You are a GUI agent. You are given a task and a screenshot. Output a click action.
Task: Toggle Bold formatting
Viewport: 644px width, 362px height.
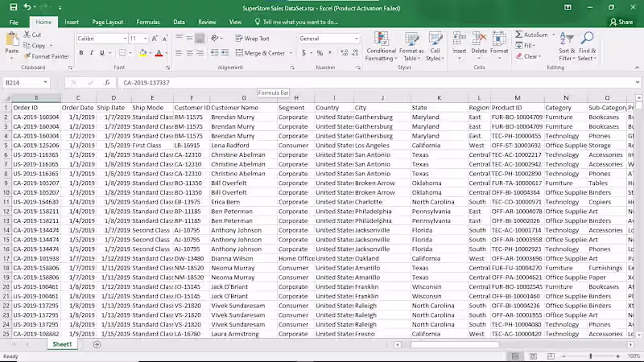coord(80,53)
